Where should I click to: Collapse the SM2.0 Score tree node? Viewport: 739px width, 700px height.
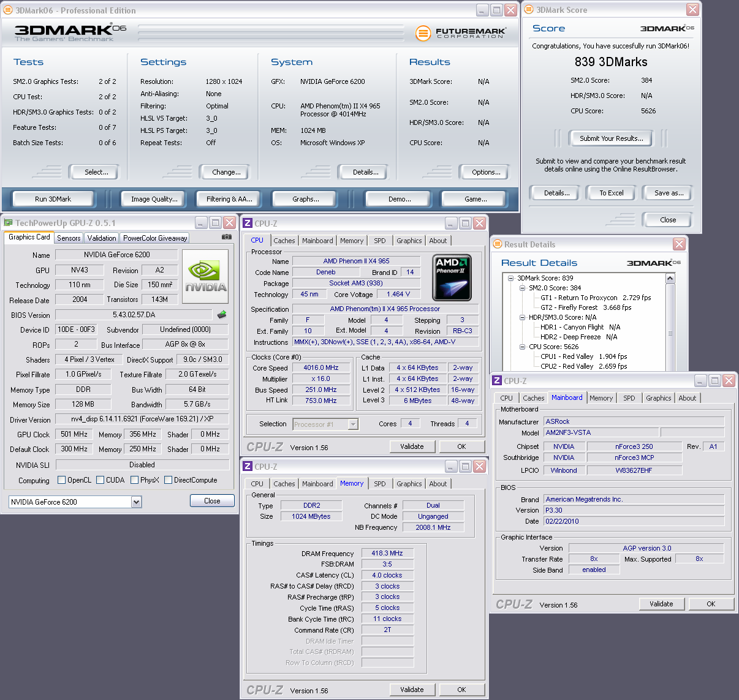coord(522,288)
